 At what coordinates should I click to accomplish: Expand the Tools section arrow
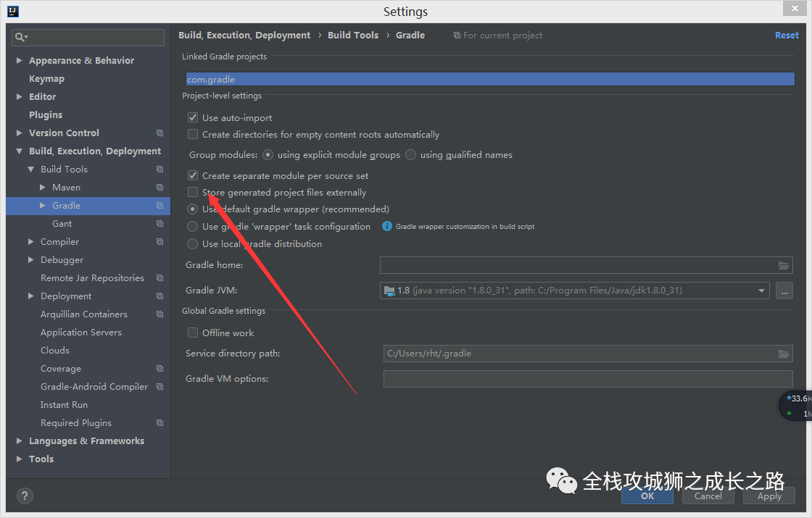[19, 459]
